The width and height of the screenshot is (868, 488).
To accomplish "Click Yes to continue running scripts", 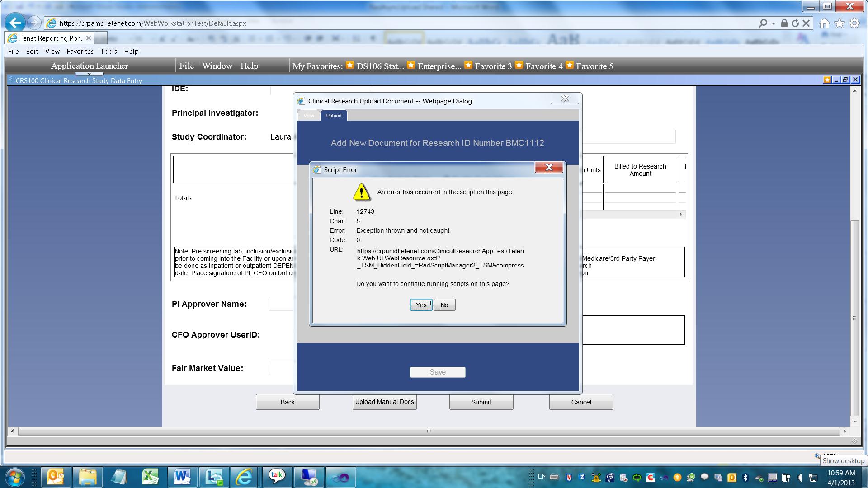I will pyautogui.click(x=421, y=305).
